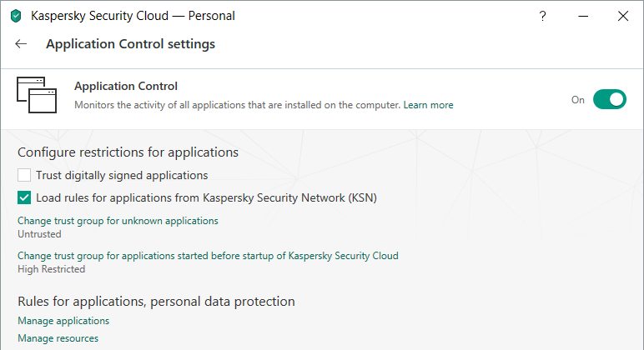Image resolution: width=644 pixels, height=350 pixels.
Task: Click the Untrusted trust group value
Action: 39,234
